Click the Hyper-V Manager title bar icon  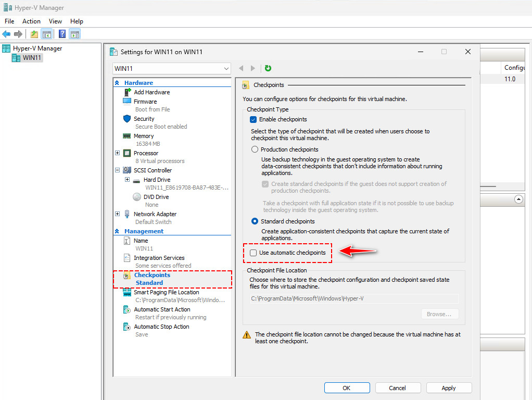[x=7, y=7]
